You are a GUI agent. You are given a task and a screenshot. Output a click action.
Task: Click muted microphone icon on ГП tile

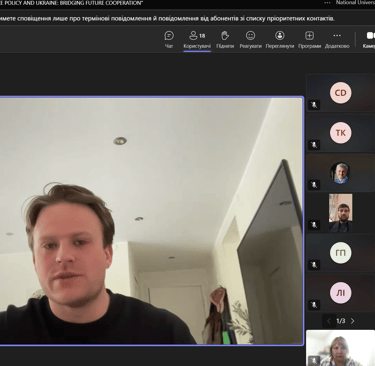click(x=314, y=265)
